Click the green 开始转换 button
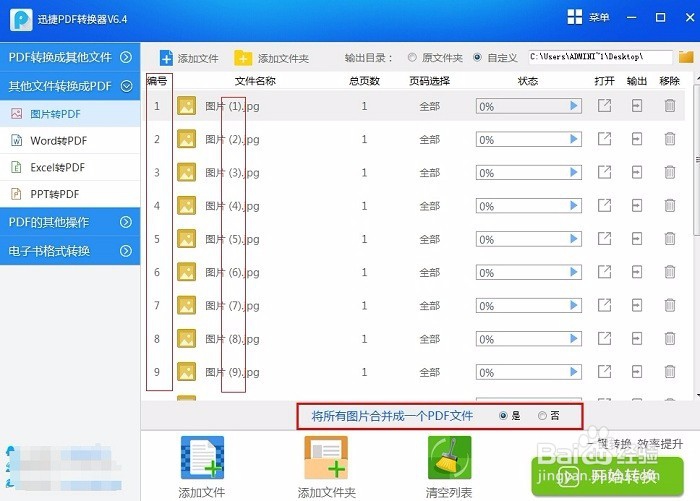 coord(608,476)
